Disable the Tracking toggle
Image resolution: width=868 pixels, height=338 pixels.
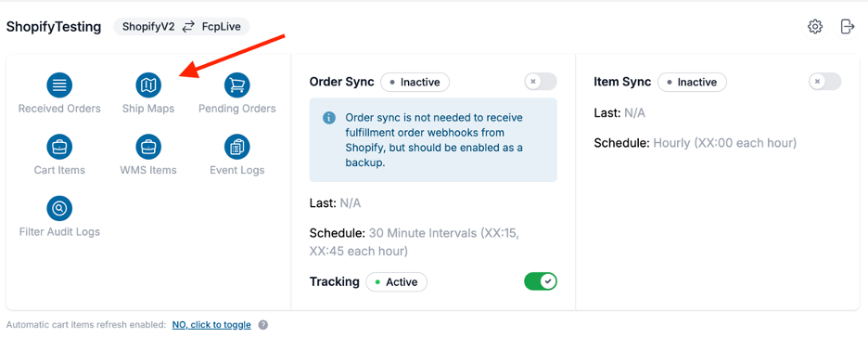pos(541,281)
